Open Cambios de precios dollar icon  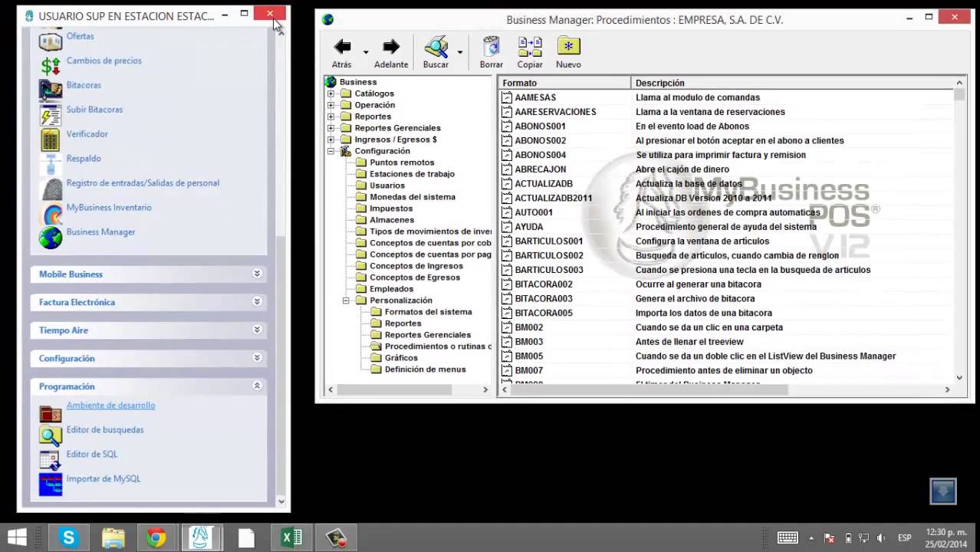pos(51,66)
